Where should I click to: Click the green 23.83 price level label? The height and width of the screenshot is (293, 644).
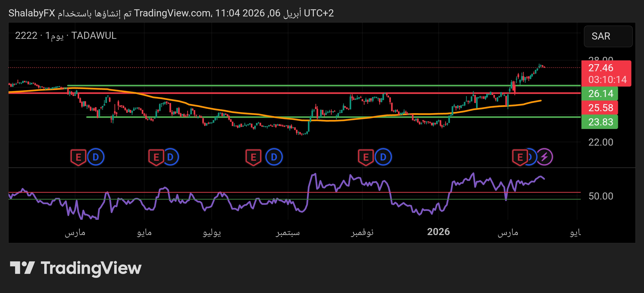pos(600,122)
